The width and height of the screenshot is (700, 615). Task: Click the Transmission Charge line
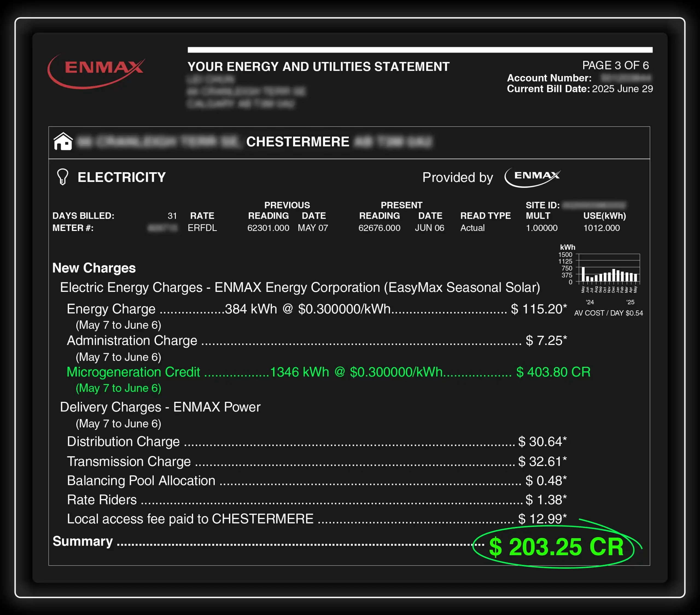(317, 461)
